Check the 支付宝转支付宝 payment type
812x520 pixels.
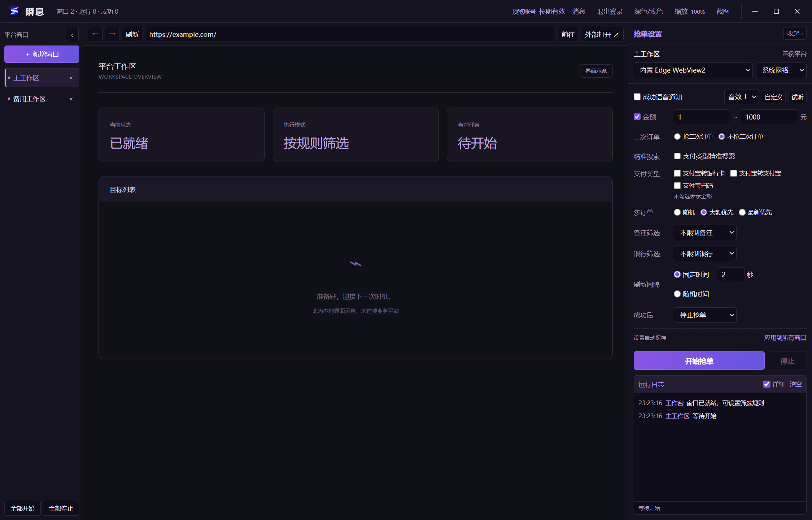734,173
